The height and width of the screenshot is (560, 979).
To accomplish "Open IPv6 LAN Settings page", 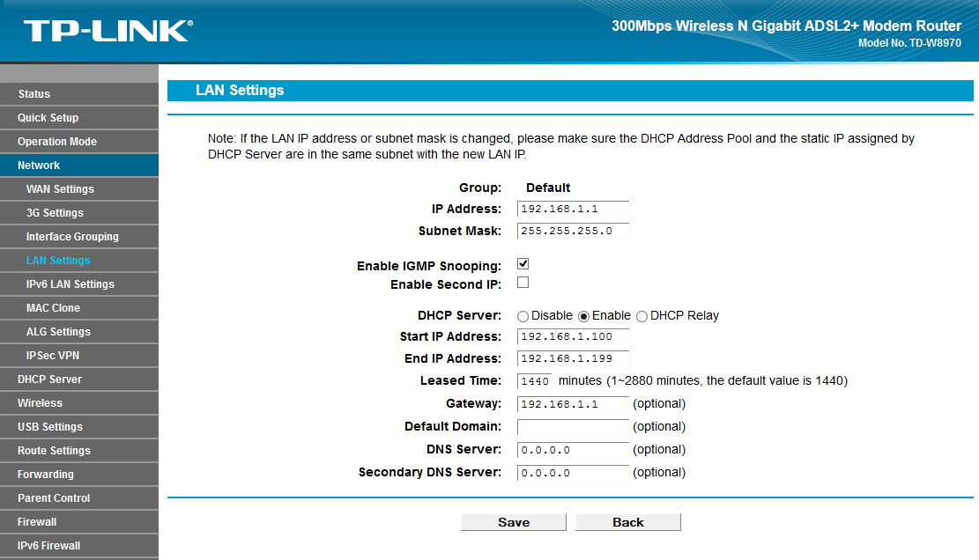I will click(x=79, y=284).
